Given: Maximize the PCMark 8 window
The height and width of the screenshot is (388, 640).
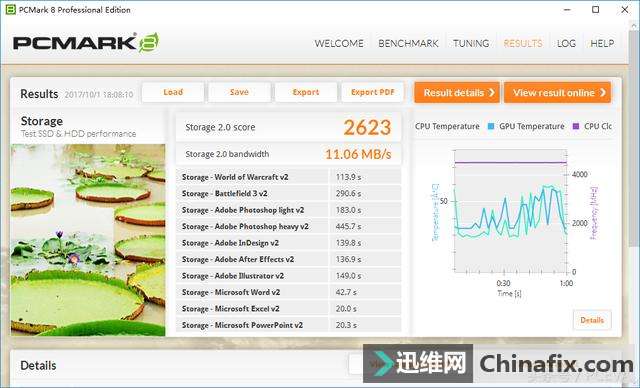Looking at the screenshot, I should pos(596,9).
